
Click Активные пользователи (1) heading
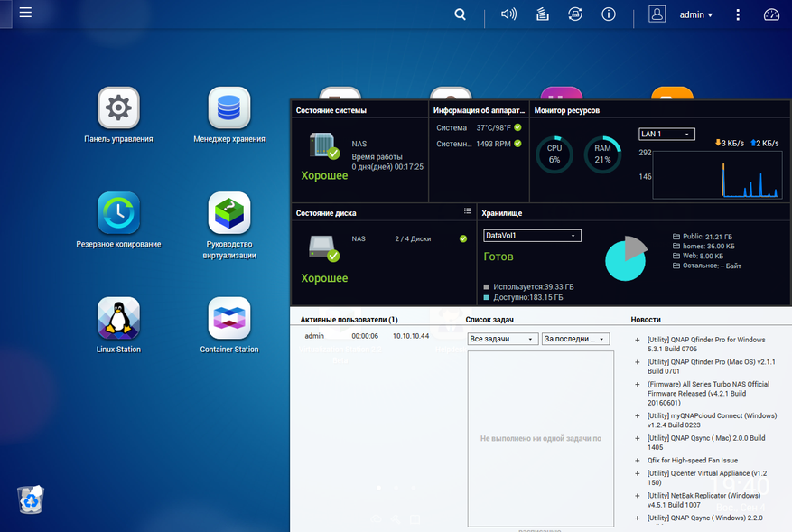tap(349, 320)
